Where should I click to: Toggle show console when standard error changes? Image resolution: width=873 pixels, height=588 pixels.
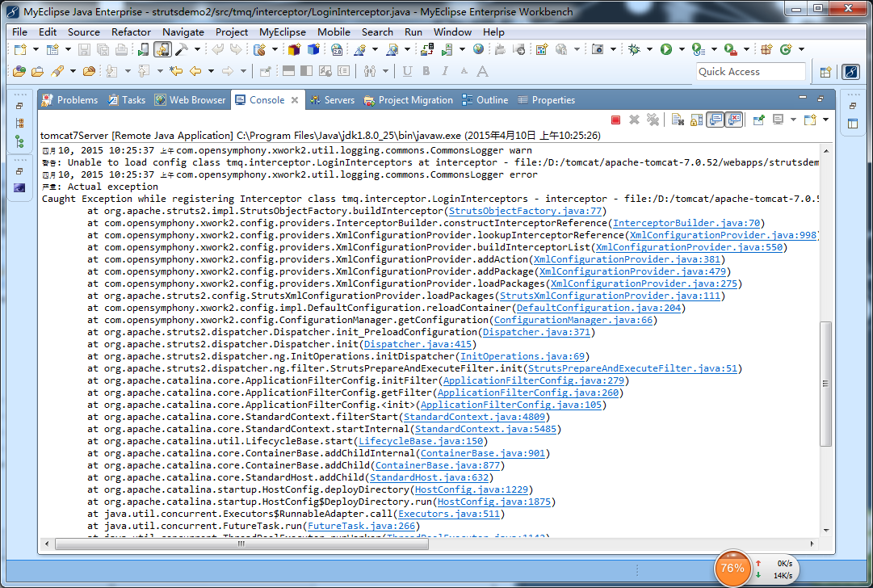[734, 120]
